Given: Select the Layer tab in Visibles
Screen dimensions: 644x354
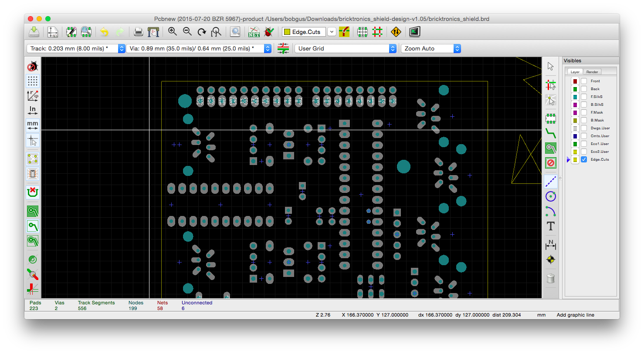Looking at the screenshot, I should pos(575,72).
